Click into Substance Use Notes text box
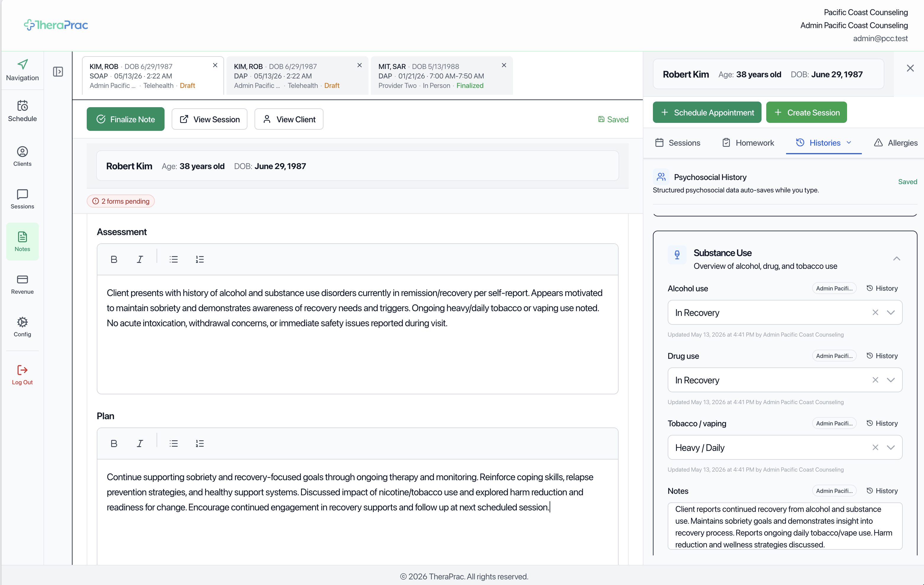924x585 pixels. 785,526
